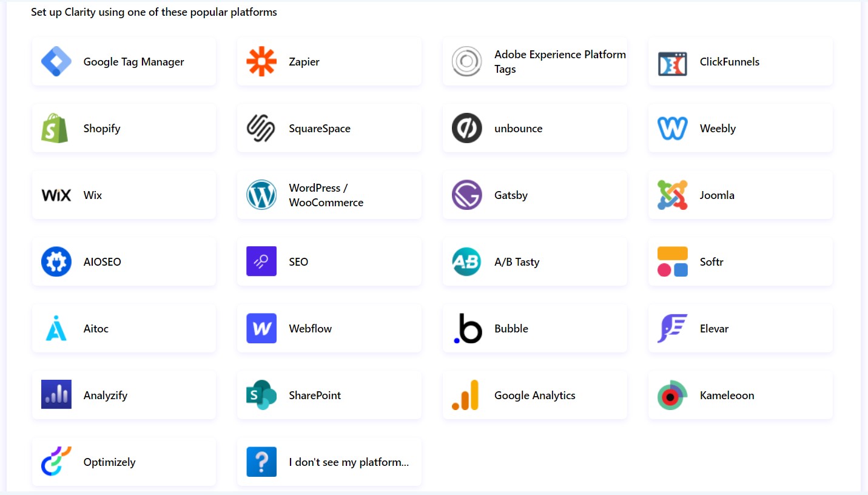Image resolution: width=868 pixels, height=495 pixels.
Task: Click the "Optimizely" label
Action: click(109, 462)
